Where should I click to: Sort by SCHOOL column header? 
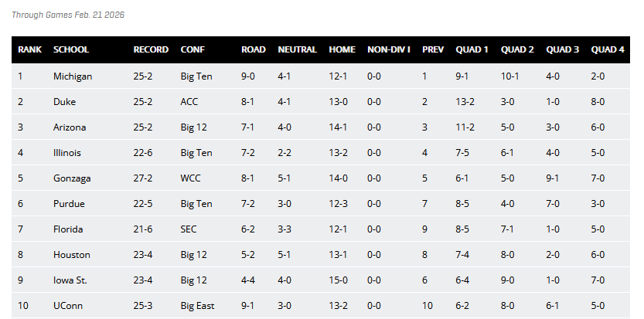tap(71, 49)
